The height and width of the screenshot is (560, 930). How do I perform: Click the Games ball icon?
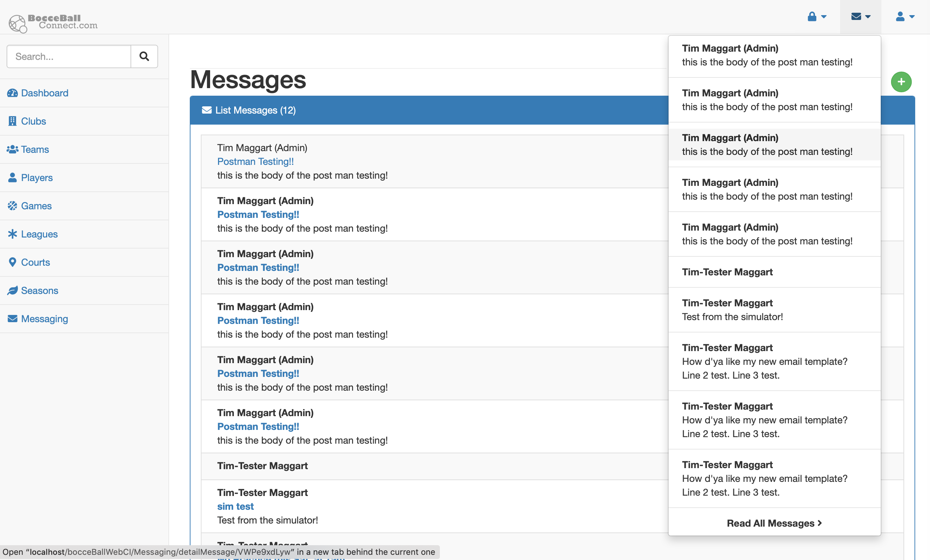point(12,206)
